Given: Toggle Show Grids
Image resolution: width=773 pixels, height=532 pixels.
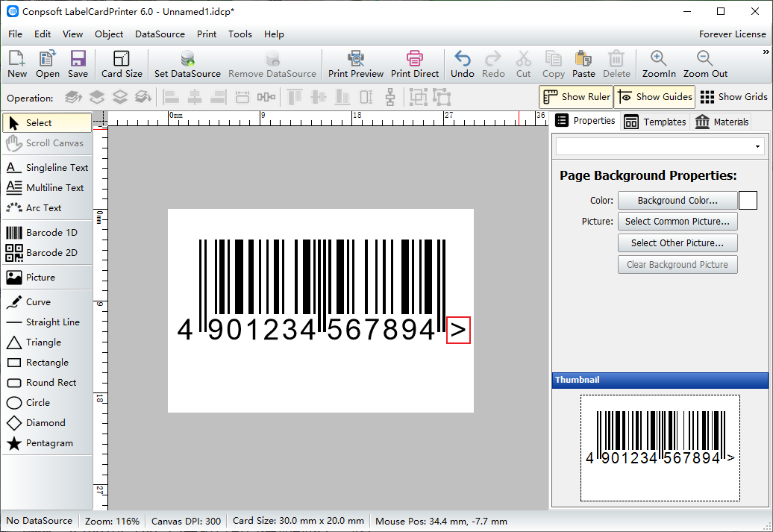Looking at the screenshot, I should 733,97.
